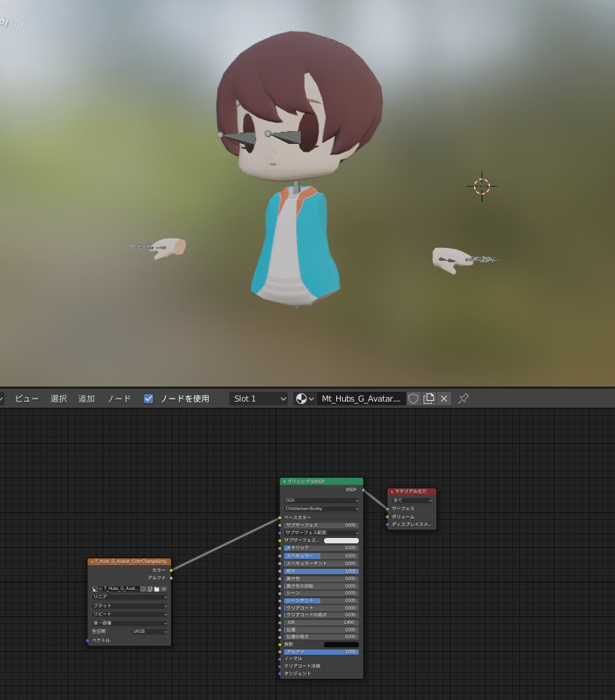Viewport: 615px width, 700px height.
Task: Click the Mt_Hubs_G_Avatar material name field
Action: [361, 399]
